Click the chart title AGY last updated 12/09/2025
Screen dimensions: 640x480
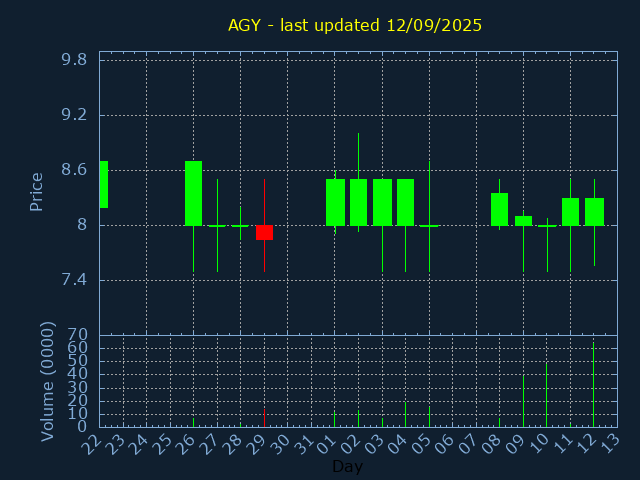355,25
